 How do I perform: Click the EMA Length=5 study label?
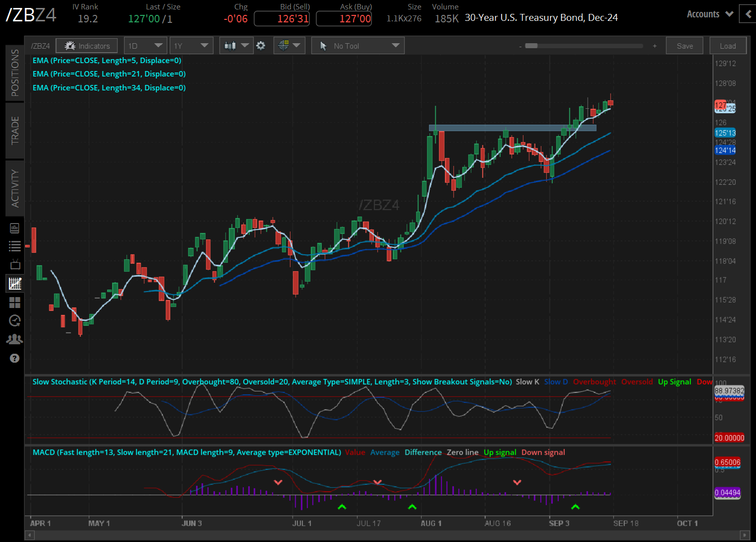107,61
